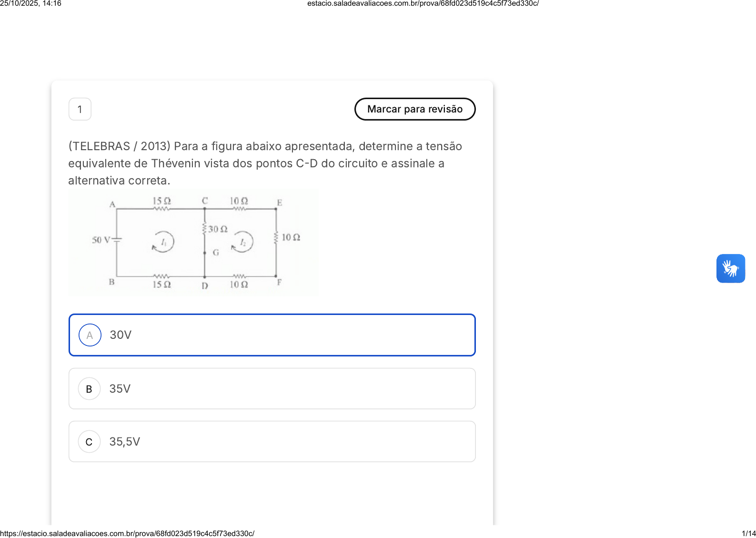Click the 30 Ω resistor symbol between C and D
Viewport: 756px width, 538px height.
[204, 229]
